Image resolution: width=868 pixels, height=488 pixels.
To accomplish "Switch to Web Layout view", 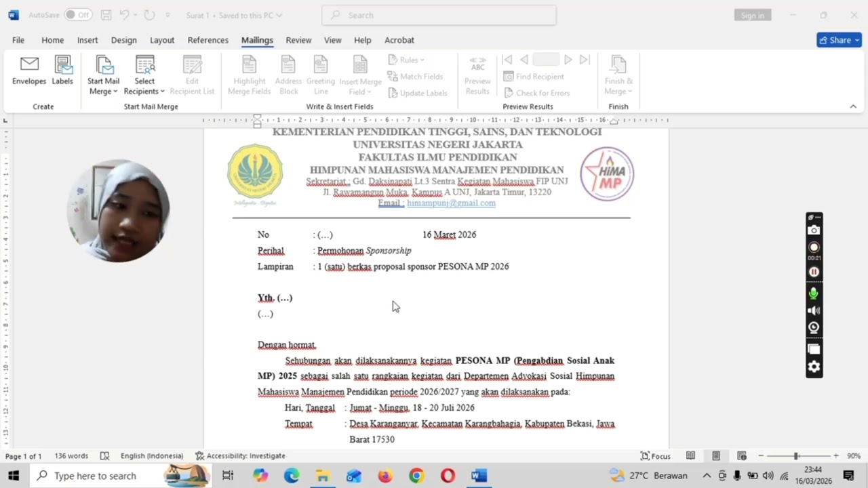I will coord(742,456).
